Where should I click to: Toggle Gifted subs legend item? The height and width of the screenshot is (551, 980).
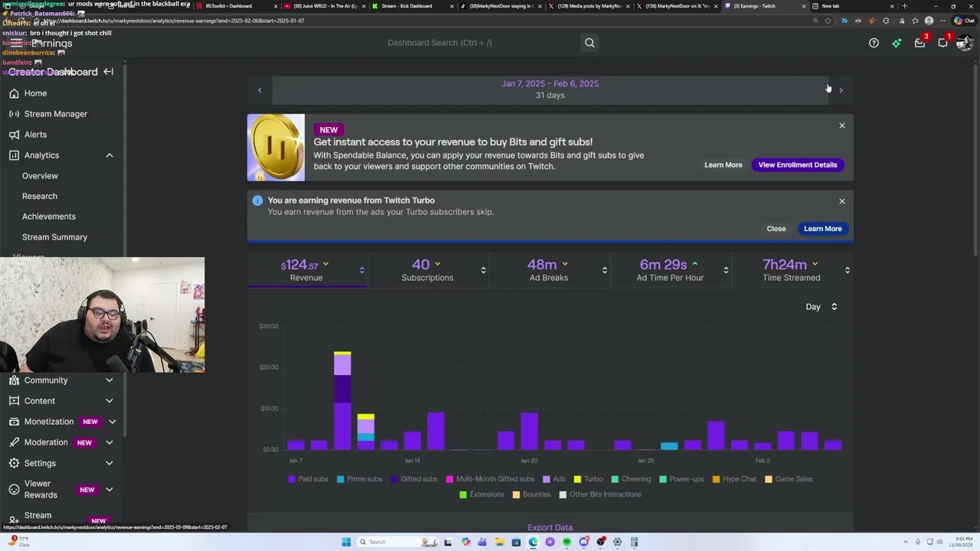pyautogui.click(x=414, y=479)
